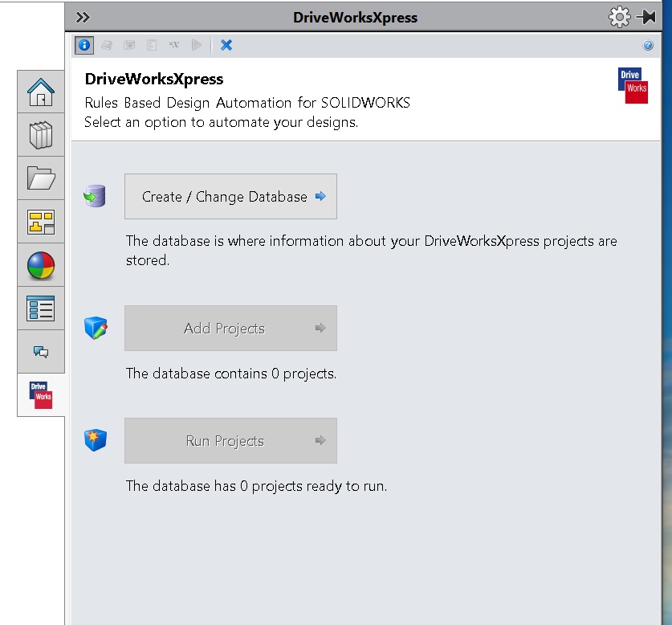Click the DriveWorksXpress title bar text
Image resolution: width=672 pixels, height=625 pixels.
(x=356, y=18)
